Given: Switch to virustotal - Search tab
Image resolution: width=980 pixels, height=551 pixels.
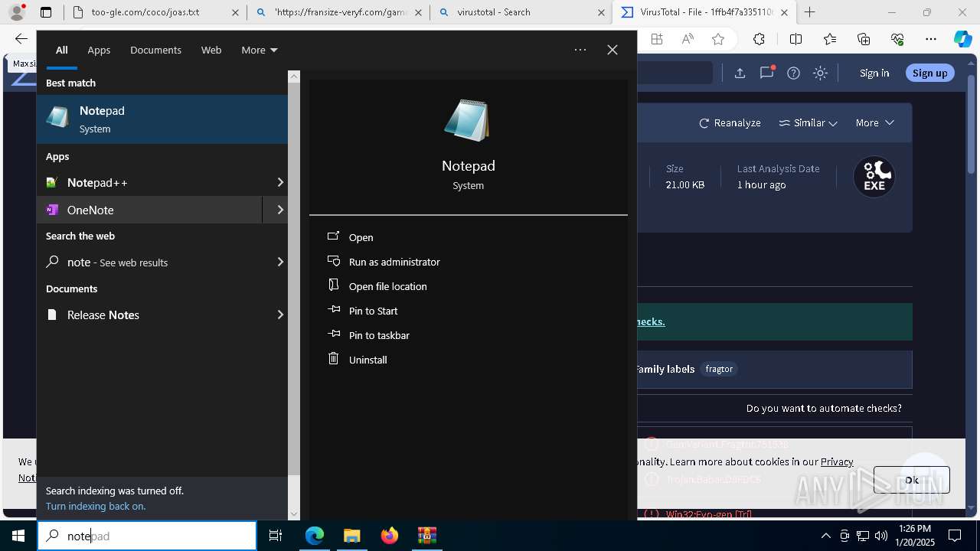Looking at the screenshot, I should [x=521, y=12].
